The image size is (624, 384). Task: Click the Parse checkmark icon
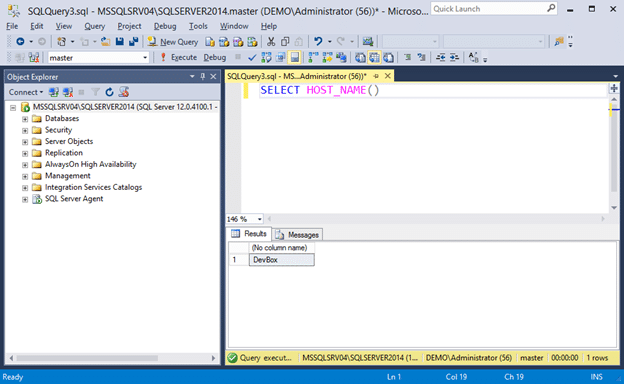tap(252, 58)
